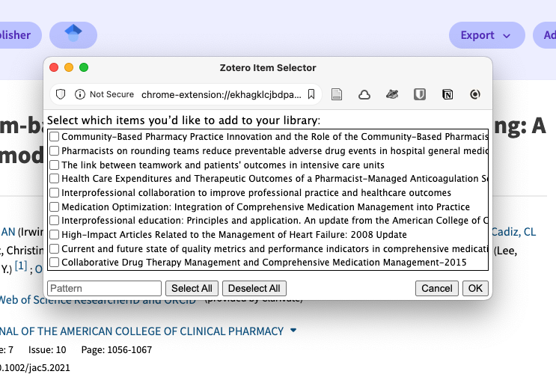Click the Pattern filter input field
Screen dimensions: 556x392
(104, 288)
